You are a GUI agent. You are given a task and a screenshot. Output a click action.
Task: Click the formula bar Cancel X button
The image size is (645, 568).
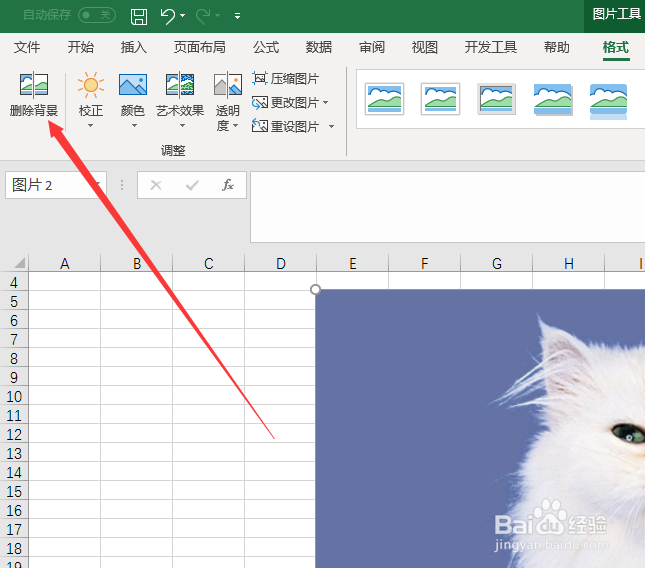coord(156,185)
